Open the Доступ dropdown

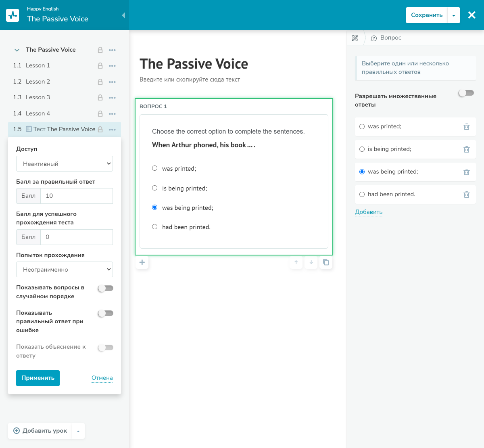tap(65, 164)
